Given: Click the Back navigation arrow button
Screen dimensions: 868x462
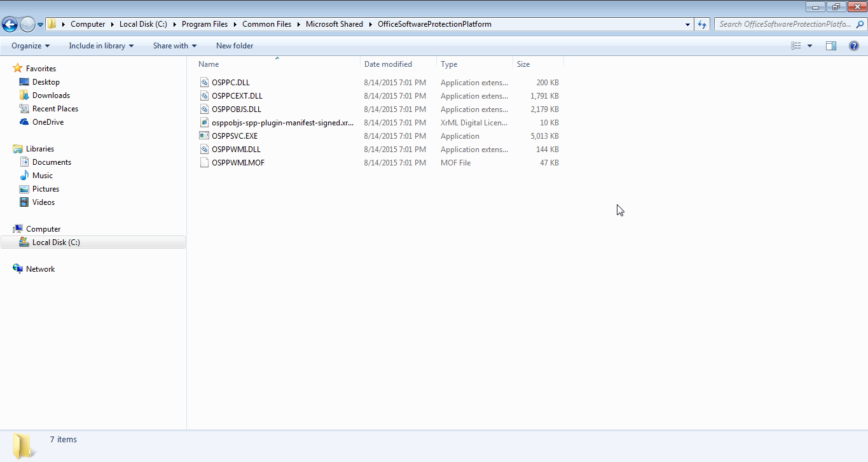Looking at the screenshot, I should click(x=10, y=24).
